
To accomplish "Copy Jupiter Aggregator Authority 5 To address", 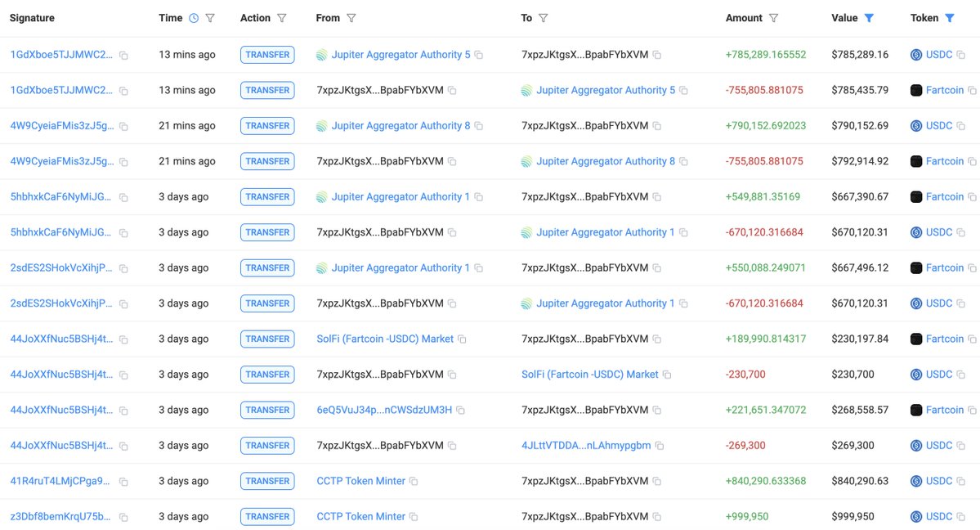I will pyautogui.click(x=684, y=91).
